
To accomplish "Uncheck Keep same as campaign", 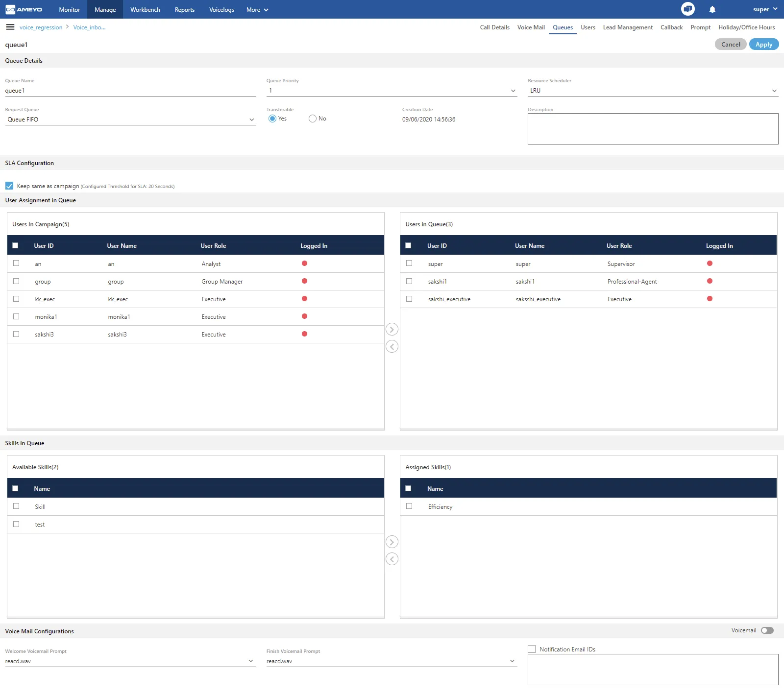I will [9, 186].
